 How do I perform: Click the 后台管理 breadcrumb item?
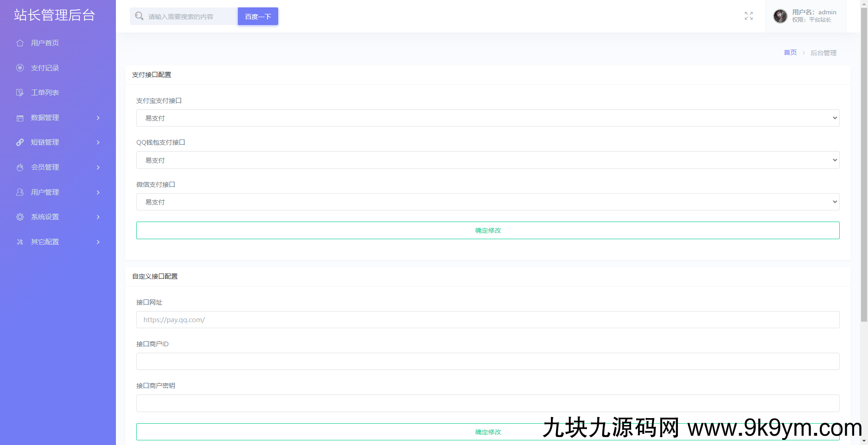[823, 52]
